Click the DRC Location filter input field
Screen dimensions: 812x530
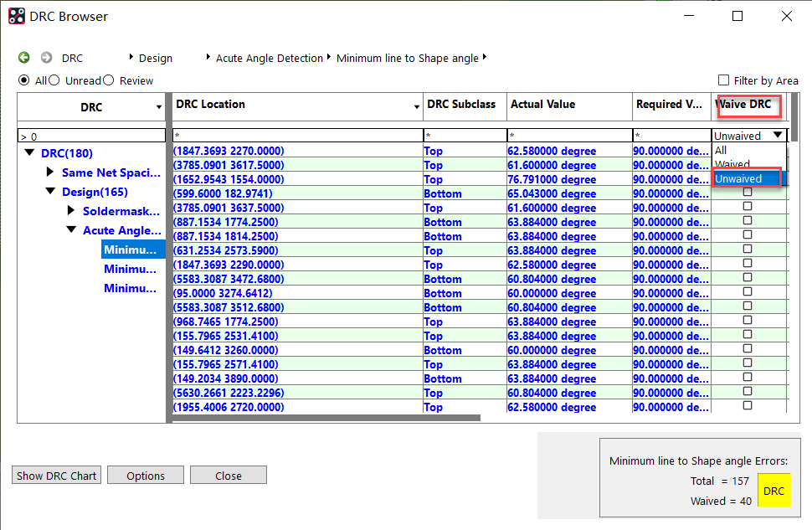[297, 136]
